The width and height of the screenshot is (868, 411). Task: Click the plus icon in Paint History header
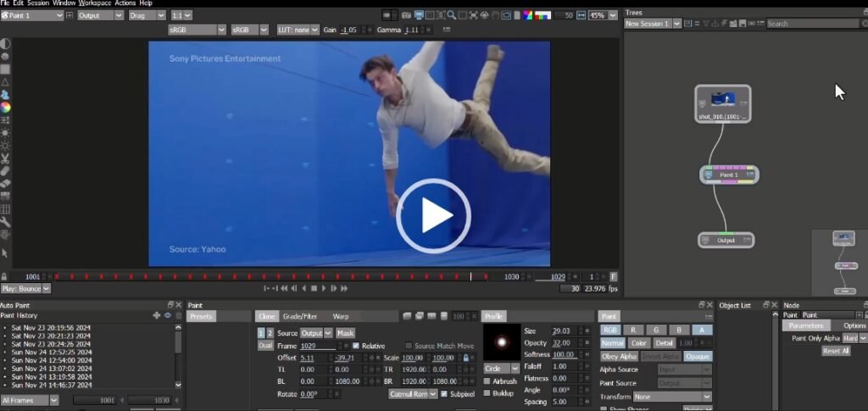(x=157, y=315)
